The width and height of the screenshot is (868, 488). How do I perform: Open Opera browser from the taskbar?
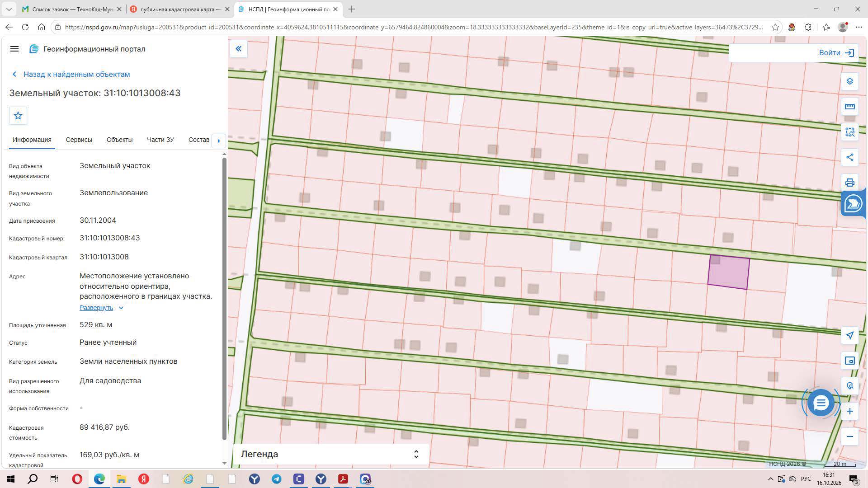(77, 479)
